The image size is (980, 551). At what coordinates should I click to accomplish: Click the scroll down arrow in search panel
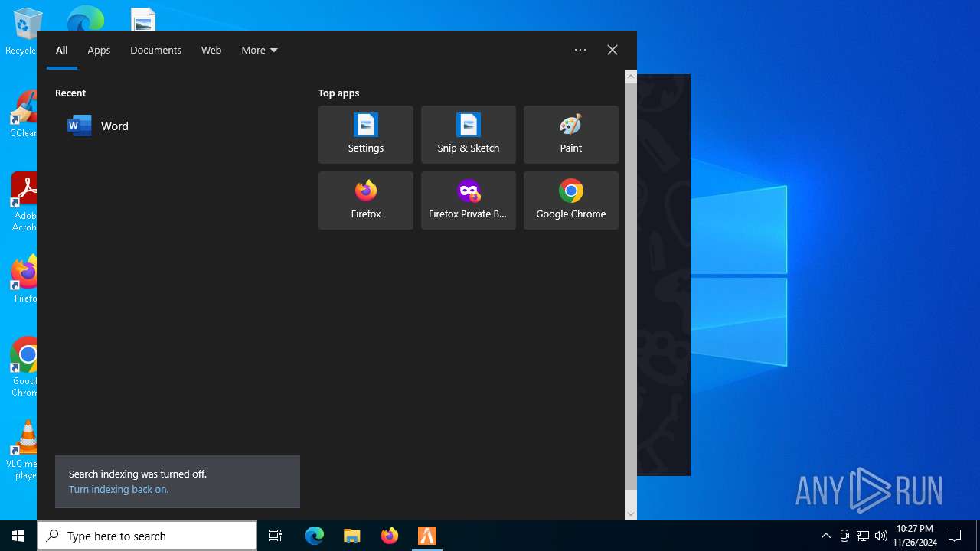pyautogui.click(x=631, y=514)
